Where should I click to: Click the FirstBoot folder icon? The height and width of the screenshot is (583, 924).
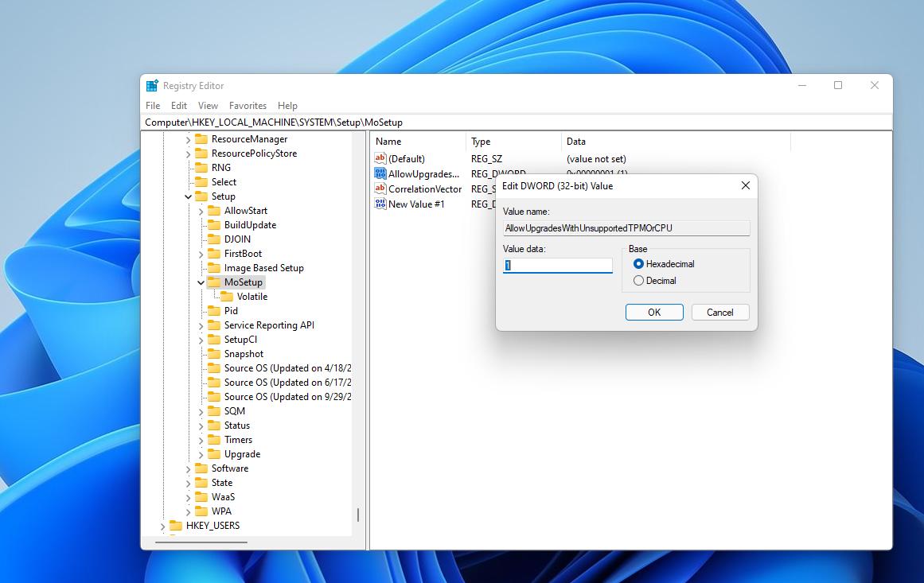(214, 254)
